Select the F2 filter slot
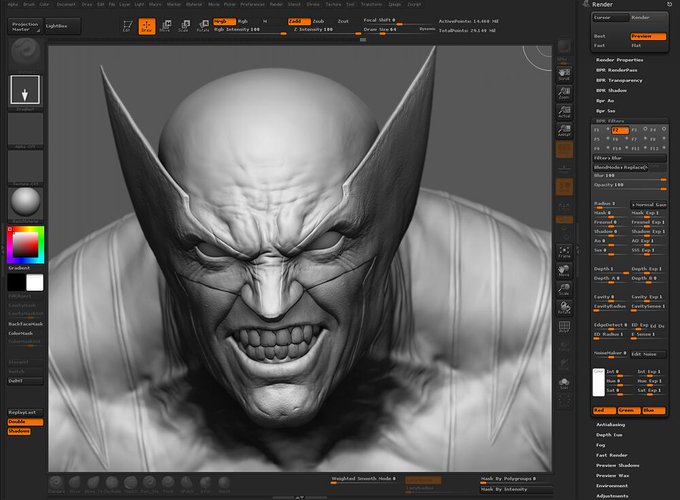 620,130
